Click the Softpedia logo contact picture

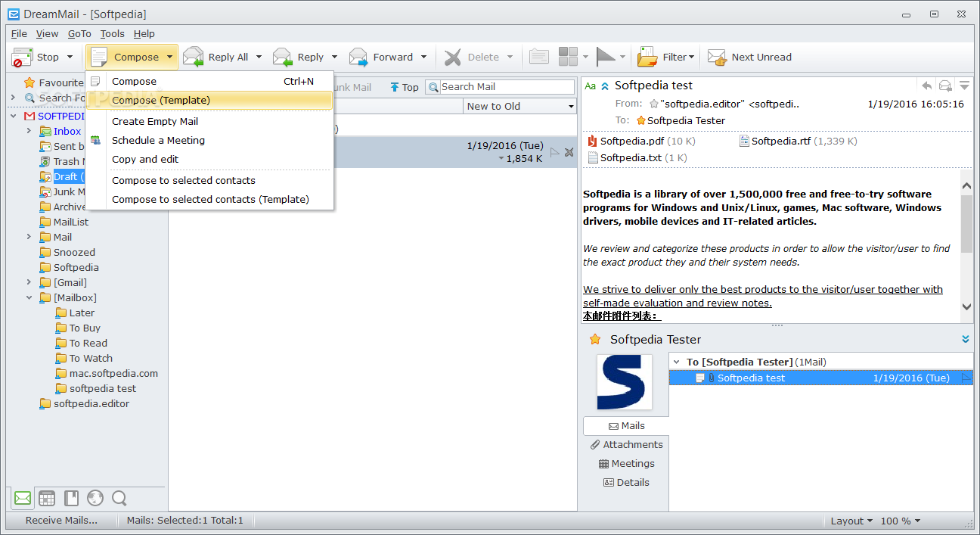click(x=625, y=382)
